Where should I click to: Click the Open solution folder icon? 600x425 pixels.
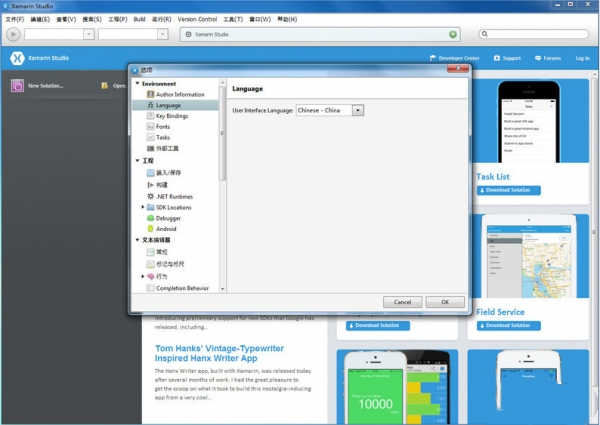click(104, 86)
